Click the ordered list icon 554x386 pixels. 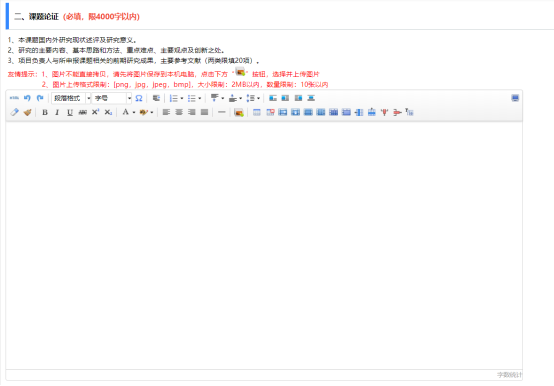(x=173, y=98)
